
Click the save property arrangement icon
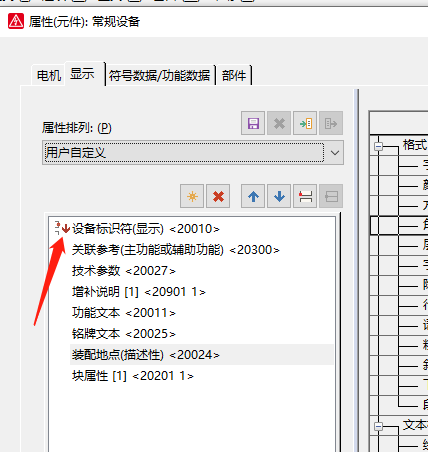[x=253, y=123]
